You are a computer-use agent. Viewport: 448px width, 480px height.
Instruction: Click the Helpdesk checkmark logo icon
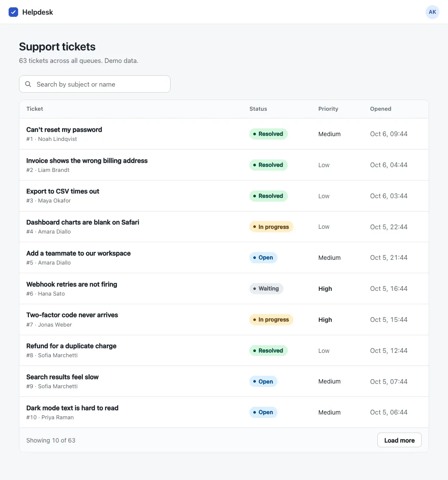(13, 12)
